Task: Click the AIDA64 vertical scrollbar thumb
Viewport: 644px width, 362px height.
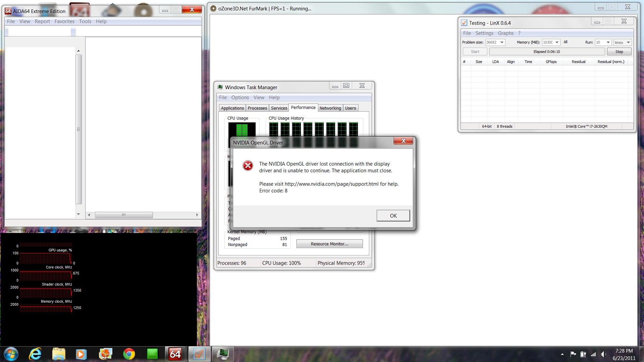Action: pyautogui.click(x=78, y=129)
